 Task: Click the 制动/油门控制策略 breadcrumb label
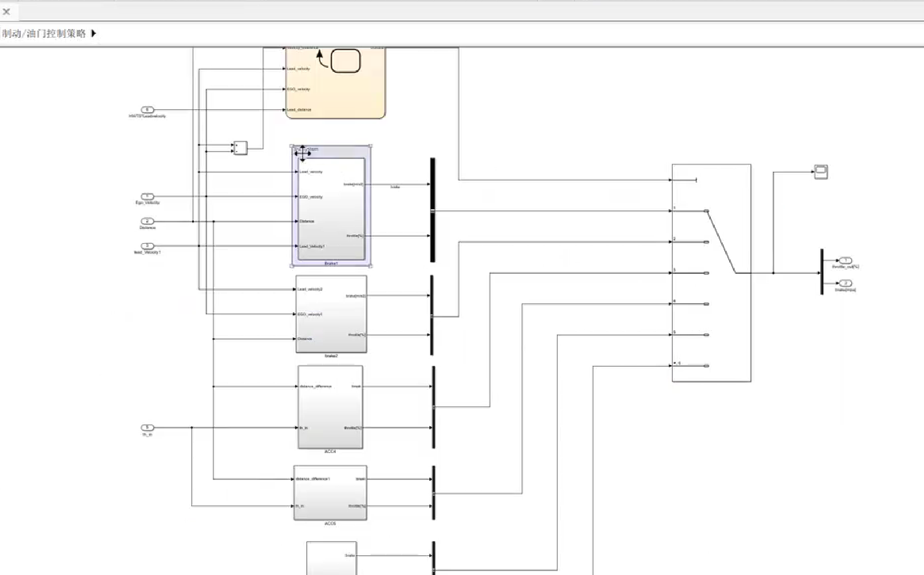(x=44, y=33)
